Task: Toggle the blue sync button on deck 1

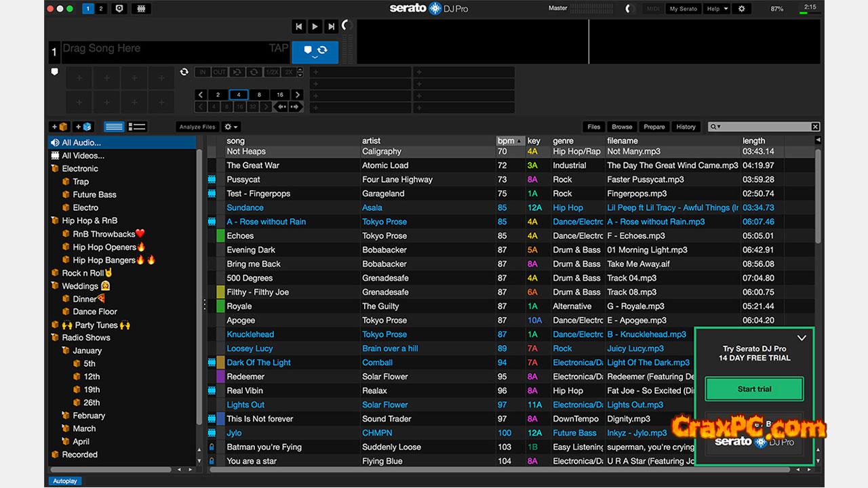Action: [x=315, y=52]
